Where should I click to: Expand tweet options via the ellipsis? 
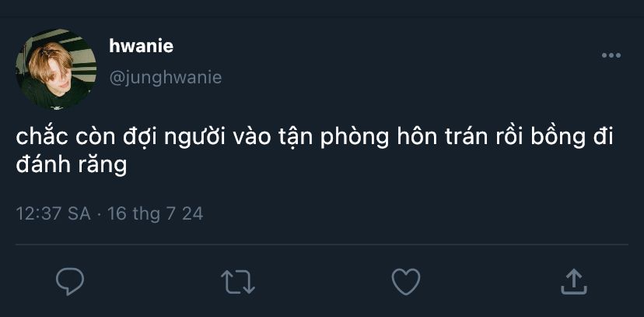coord(611,55)
